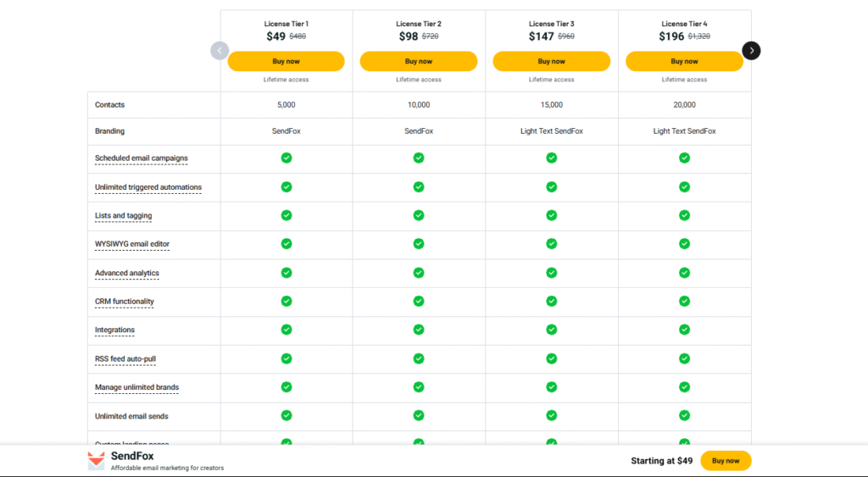
Task: Click the 10,000 contacts cell
Action: (x=419, y=104)
